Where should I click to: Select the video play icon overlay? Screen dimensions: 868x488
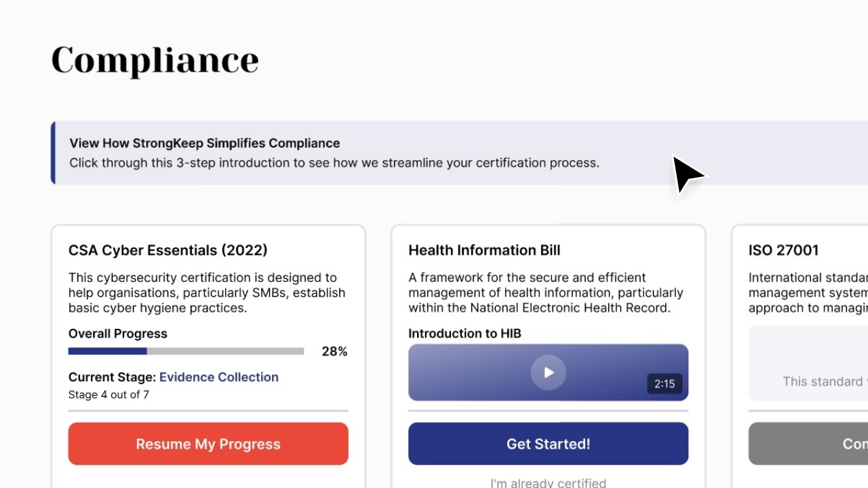coord(548,372)
